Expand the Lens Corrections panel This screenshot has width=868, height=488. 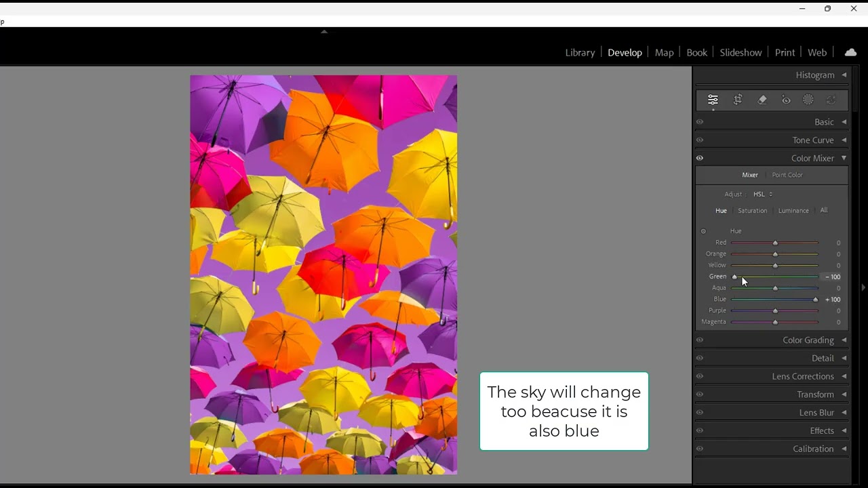click(844, 376)
